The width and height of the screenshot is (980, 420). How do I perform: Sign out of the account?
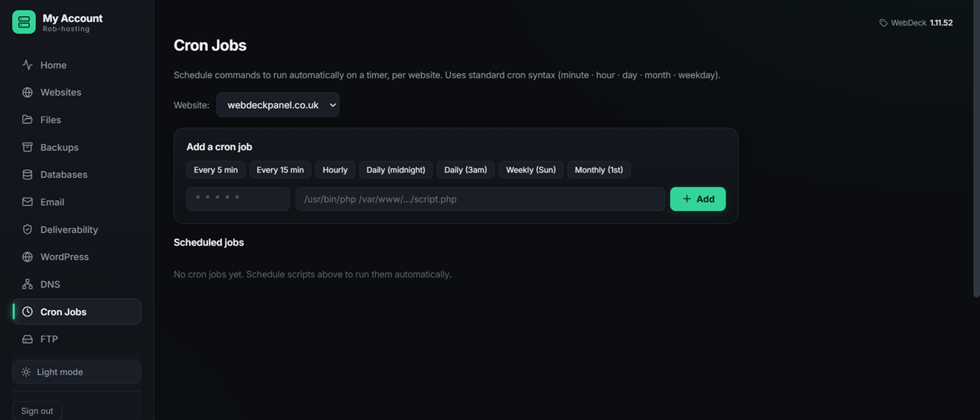click(x=37, y=411)
